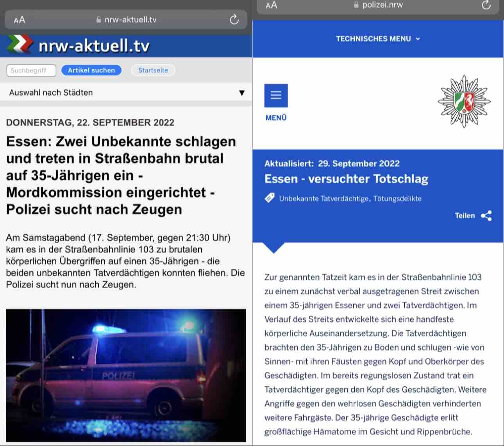Click the nrw-aktuell.tv arrow logo

[20, 45]
